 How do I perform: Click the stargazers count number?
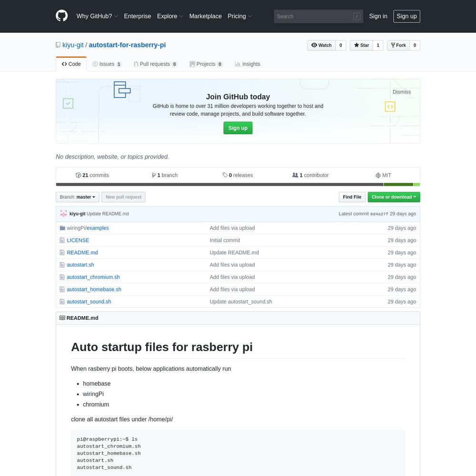378,45
